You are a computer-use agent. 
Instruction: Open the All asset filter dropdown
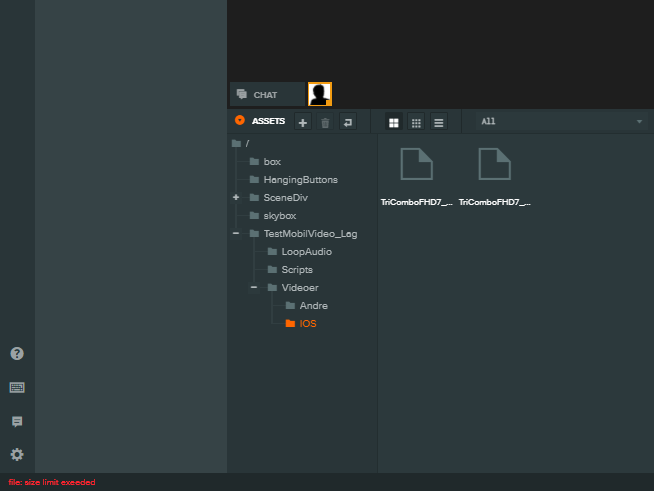click(x=560, y=121)
